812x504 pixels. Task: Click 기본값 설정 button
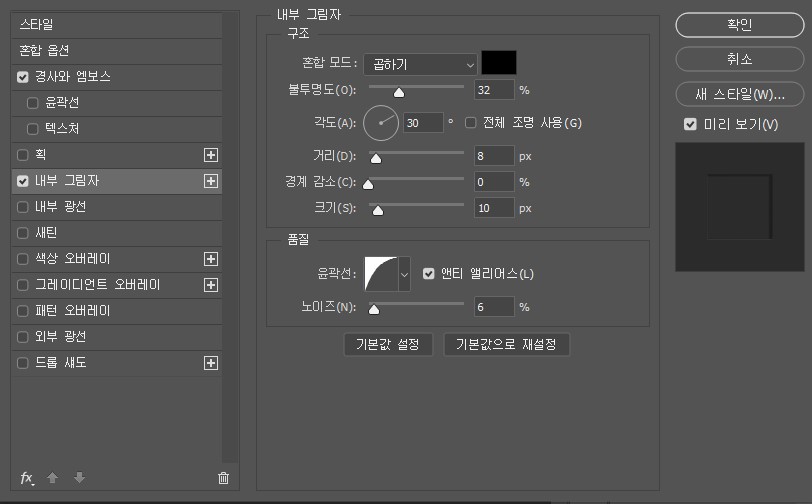388,344
